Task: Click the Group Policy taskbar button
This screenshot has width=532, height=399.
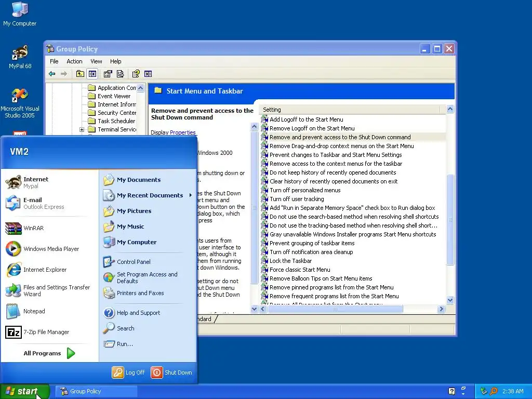Action: click(x=96, y=391)
